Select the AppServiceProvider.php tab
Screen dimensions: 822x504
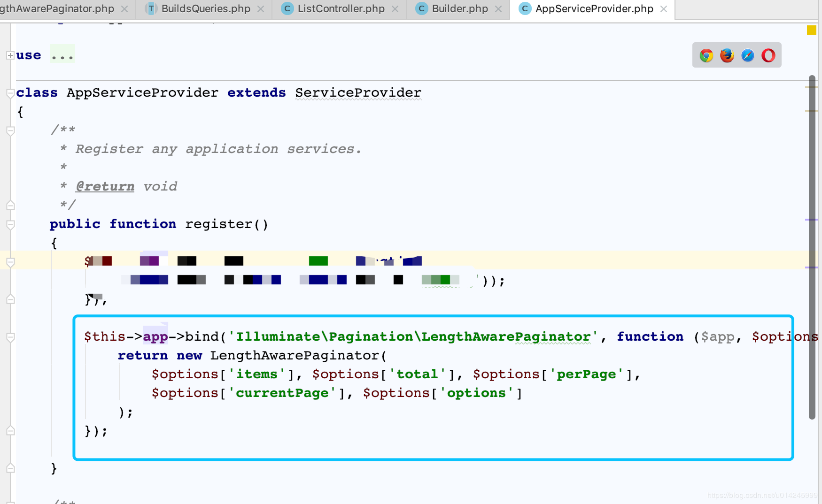(x=593, y=9)
